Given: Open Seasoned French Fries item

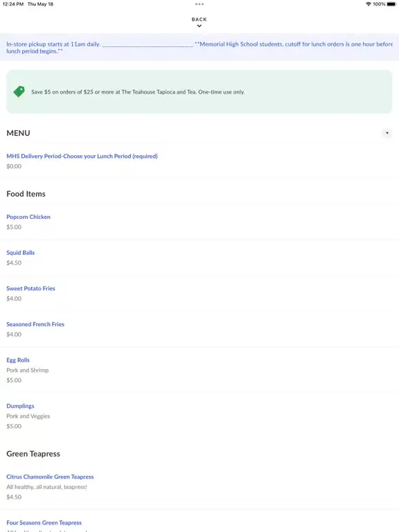Looking at the screenshot, I should [x=35, y=324].
